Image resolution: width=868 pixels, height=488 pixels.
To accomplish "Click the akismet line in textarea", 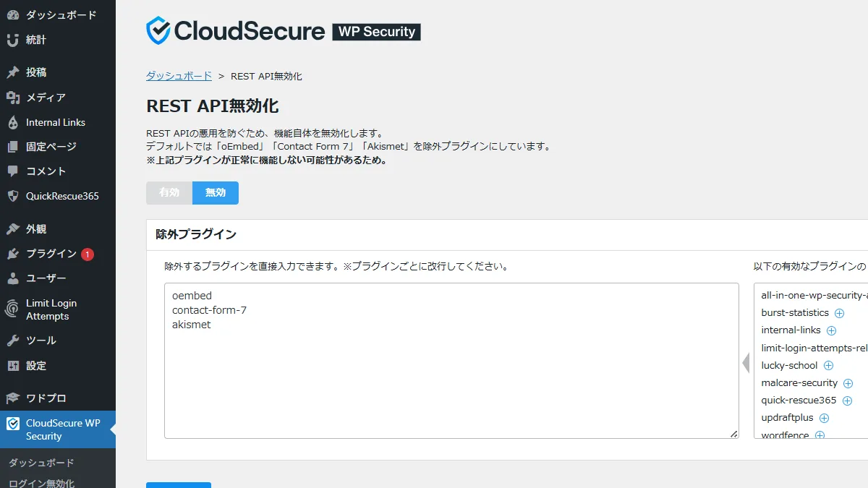I will pyautogui.click(x=192, y=325).
